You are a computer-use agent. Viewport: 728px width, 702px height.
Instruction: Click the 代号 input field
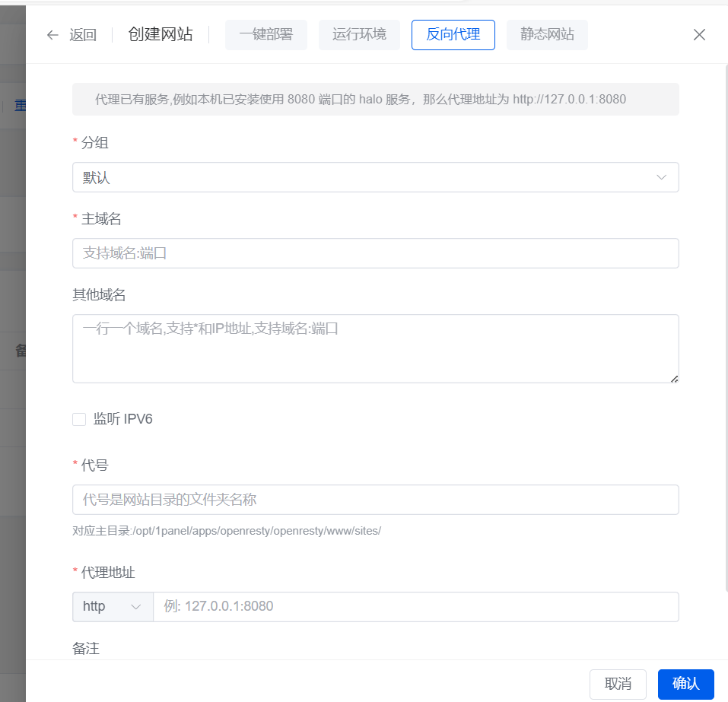click(x=375, y=500)
